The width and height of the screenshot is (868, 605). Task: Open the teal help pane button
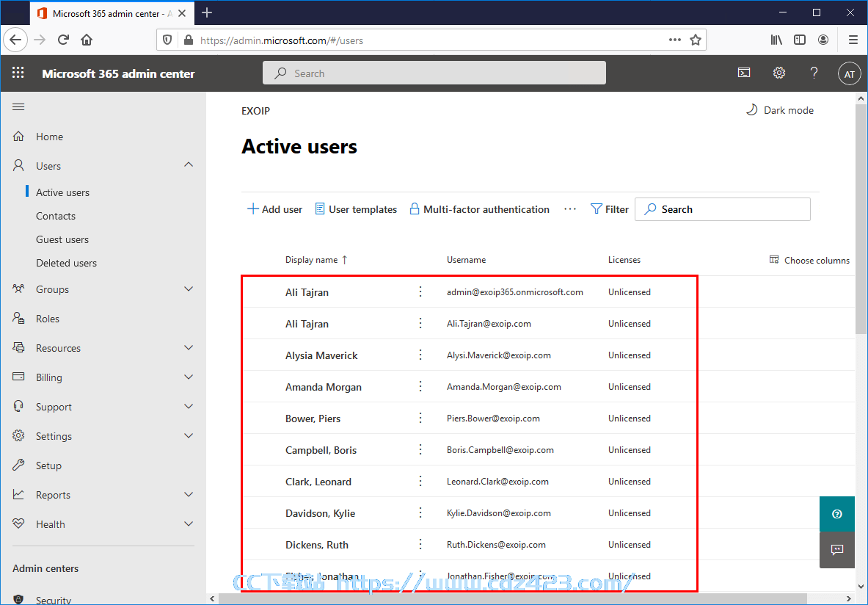coord(837,514)
